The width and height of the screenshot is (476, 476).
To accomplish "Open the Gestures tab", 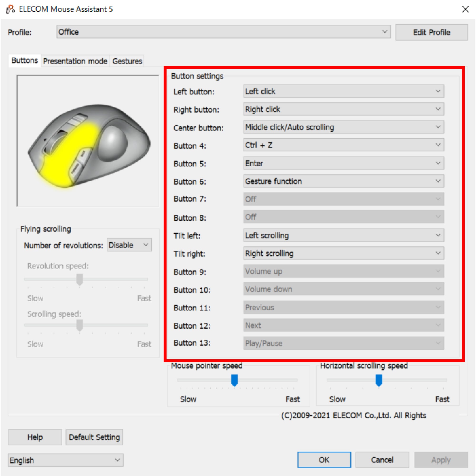I will coord(127,61).
